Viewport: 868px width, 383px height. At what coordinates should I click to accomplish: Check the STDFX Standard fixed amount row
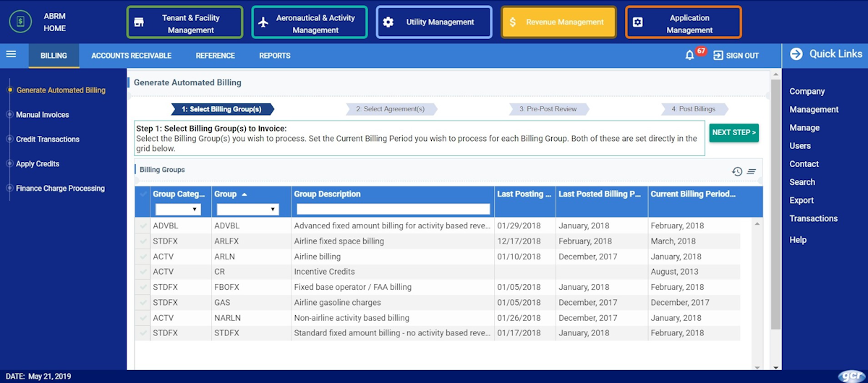point(142,333)
